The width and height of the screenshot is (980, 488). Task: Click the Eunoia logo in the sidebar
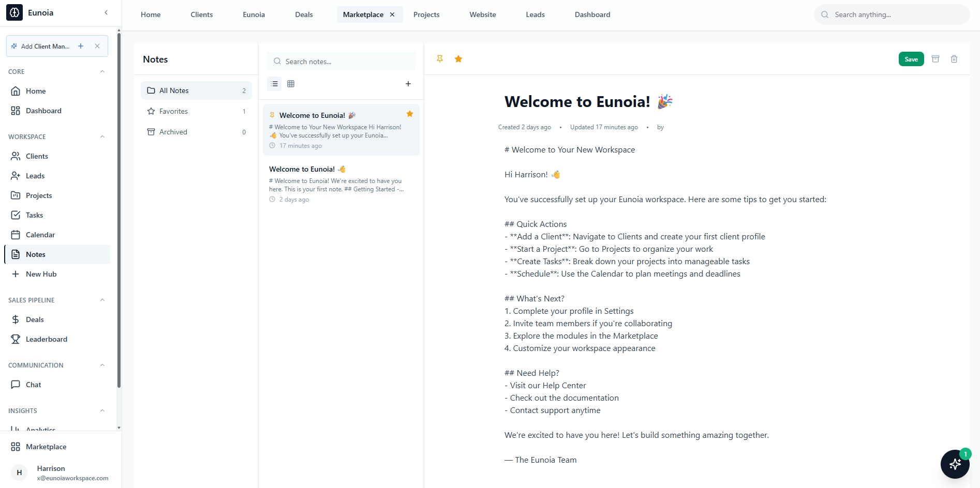[x=14, y=12]
